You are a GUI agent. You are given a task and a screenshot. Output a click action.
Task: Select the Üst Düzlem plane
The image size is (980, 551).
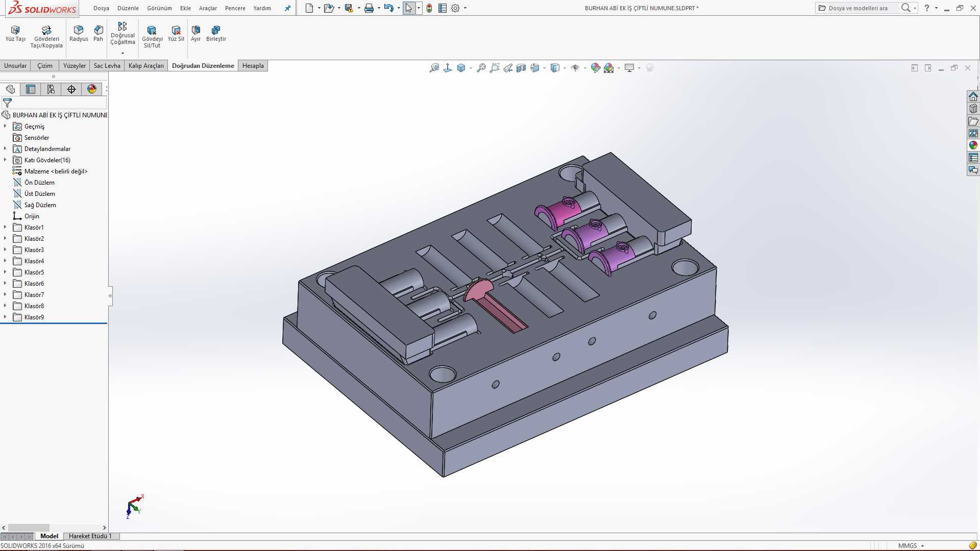(39, 194)
